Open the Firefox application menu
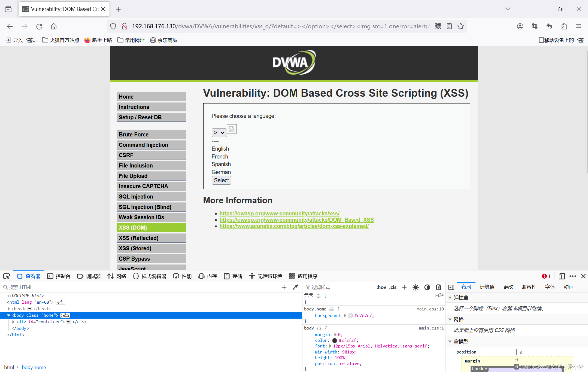This screenshot has width=588, height=372. tap(579, 26)
